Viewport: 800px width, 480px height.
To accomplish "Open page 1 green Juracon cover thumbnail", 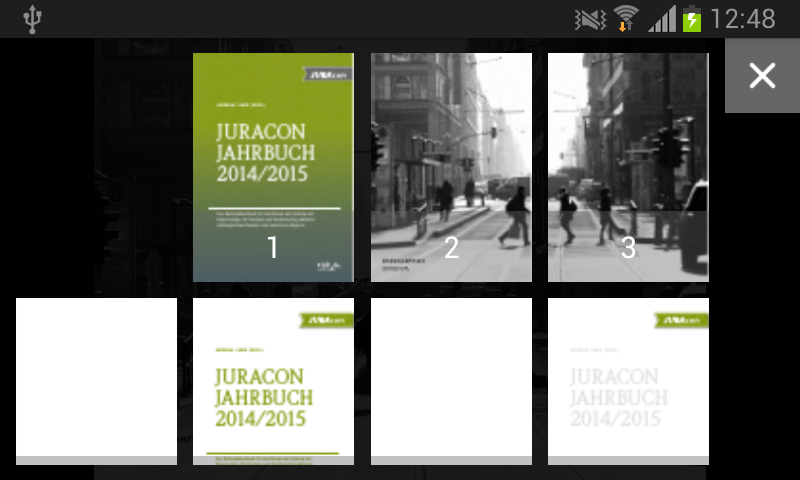I will (273, 167).
